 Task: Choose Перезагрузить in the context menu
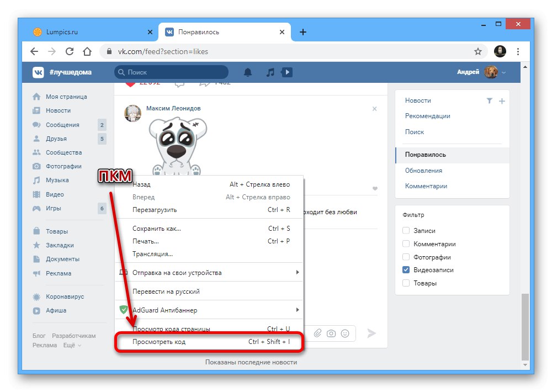(x=209, y=210)
